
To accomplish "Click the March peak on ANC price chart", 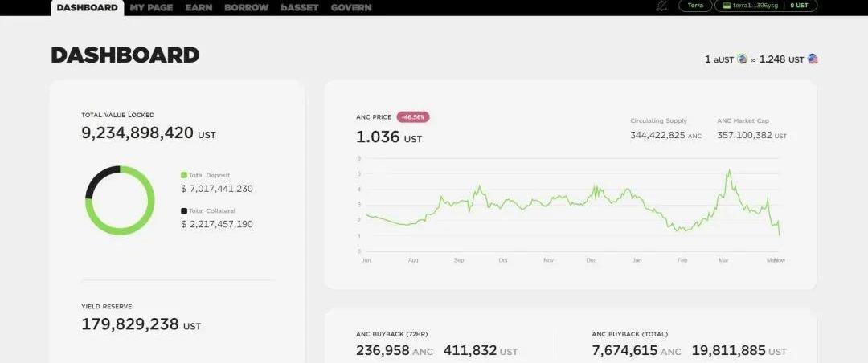I will click(729, 171).
